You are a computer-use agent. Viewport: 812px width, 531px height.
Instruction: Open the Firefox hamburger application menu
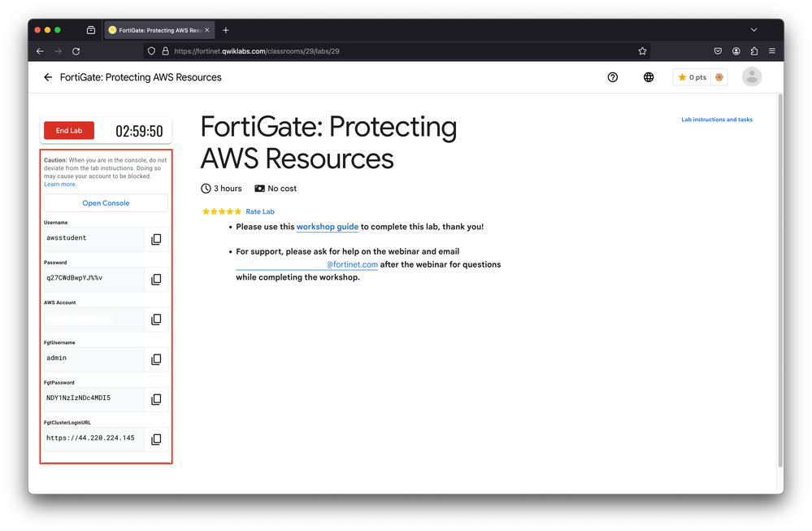point(771,50)
